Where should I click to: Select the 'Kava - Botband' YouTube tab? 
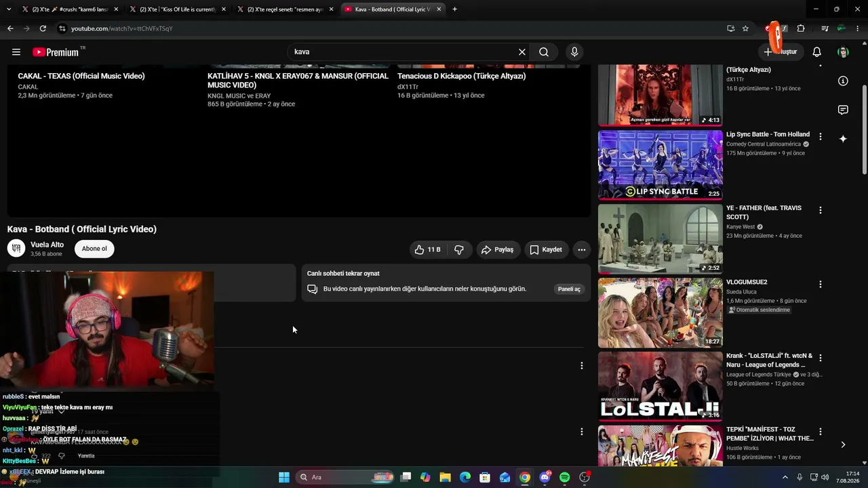[x=392, y=9]
